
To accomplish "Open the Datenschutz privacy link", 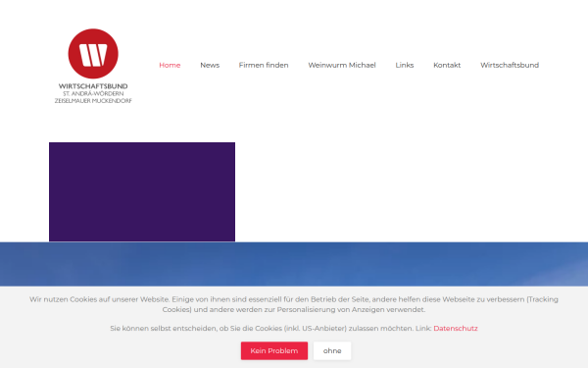I will click(x=456, y=328).
